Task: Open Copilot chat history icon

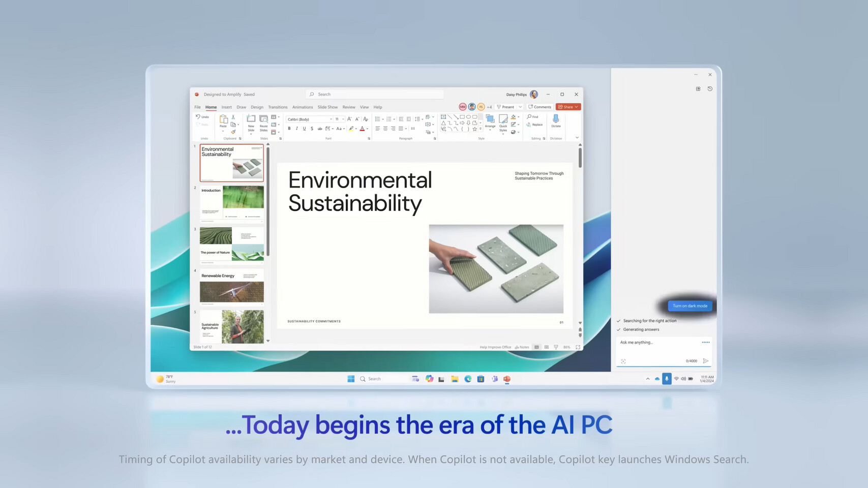Action: click(x=710, y=88)
